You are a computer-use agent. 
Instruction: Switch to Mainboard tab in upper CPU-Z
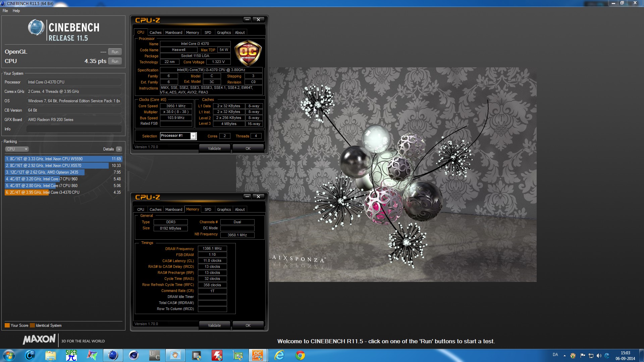(x=174, y=33)
